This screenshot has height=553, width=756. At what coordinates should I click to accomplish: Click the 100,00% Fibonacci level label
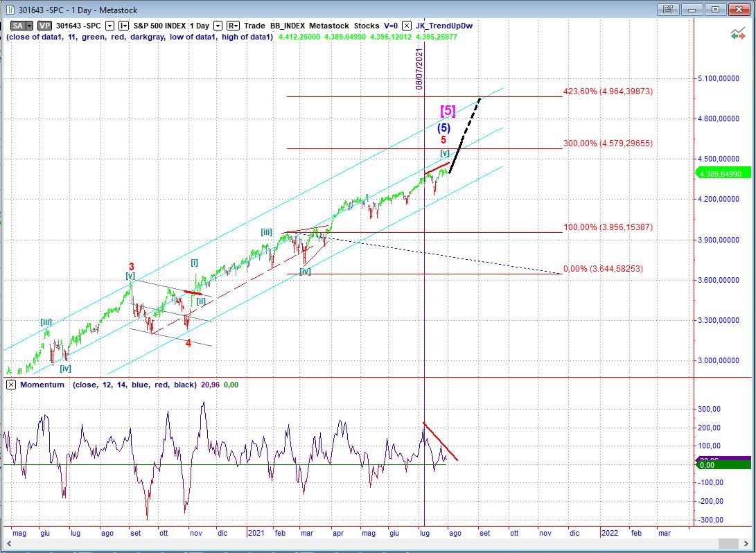608,227
